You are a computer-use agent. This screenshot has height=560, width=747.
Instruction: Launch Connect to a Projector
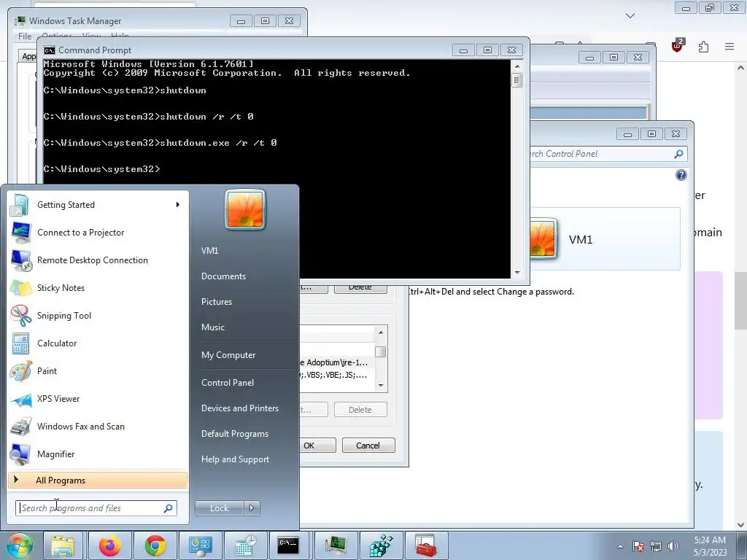pos(98,233)
